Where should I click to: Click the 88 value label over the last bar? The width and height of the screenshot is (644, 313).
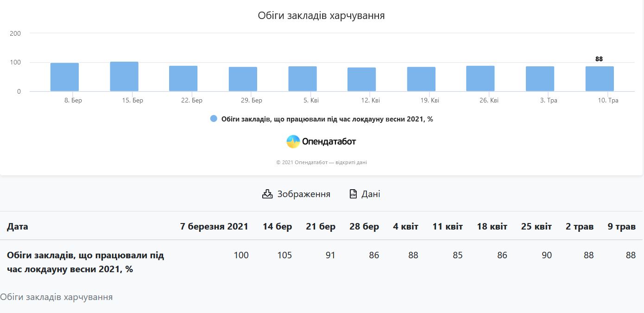599,59
